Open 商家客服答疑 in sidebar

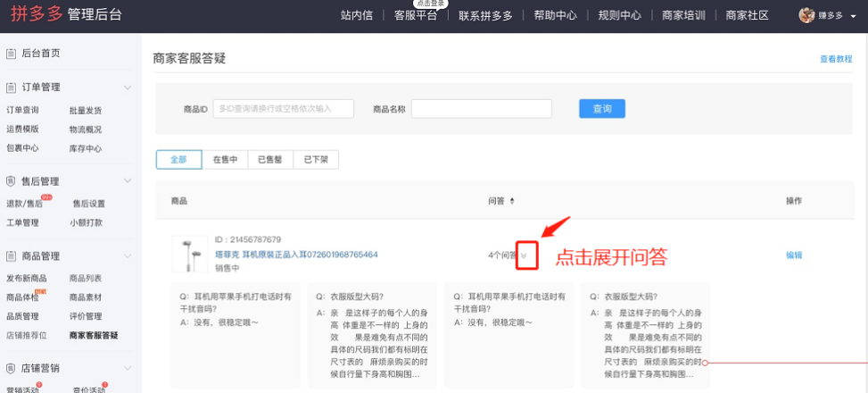click(94, 335)
